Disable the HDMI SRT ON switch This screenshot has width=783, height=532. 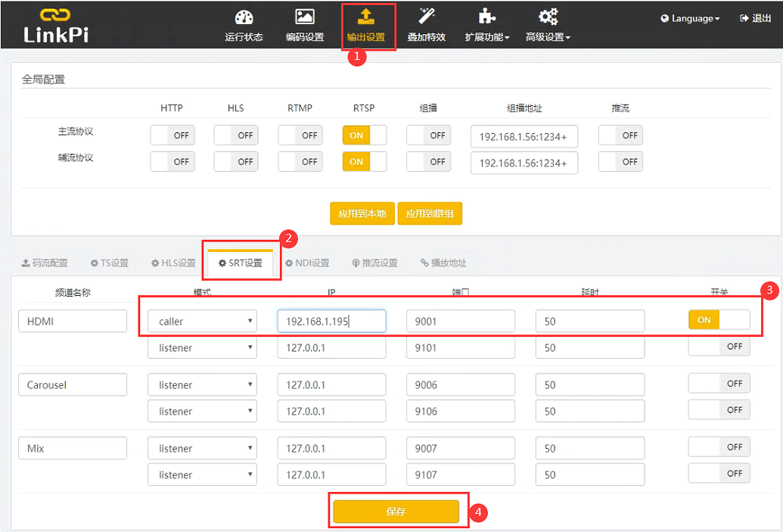[719, 320]
